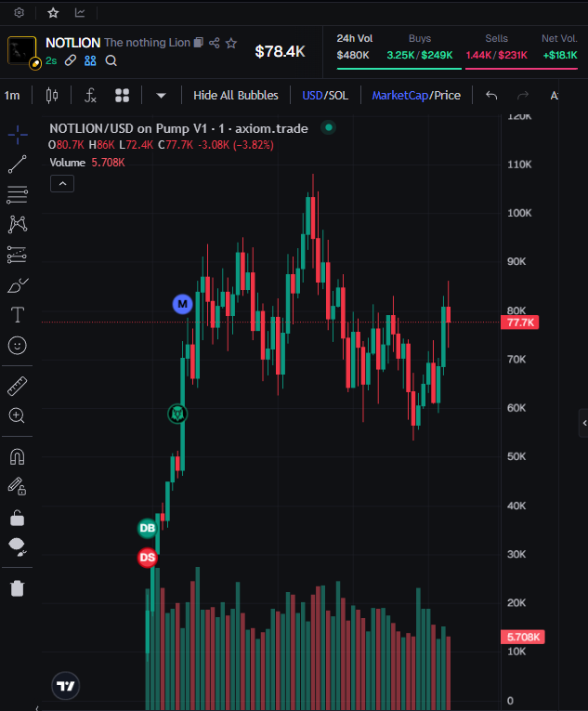Toggle magnet mode

tap(18, 456)
